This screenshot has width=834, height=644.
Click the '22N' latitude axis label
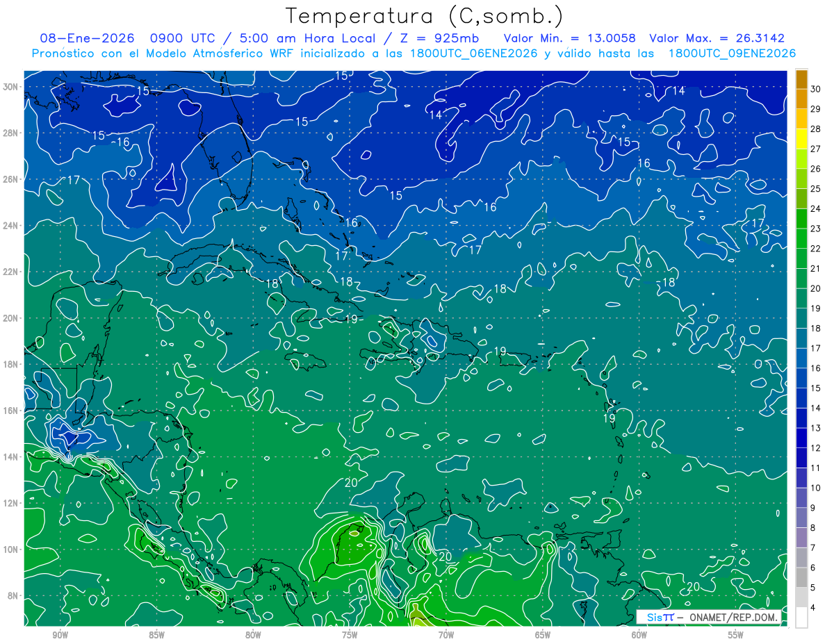tap(10, 272)
